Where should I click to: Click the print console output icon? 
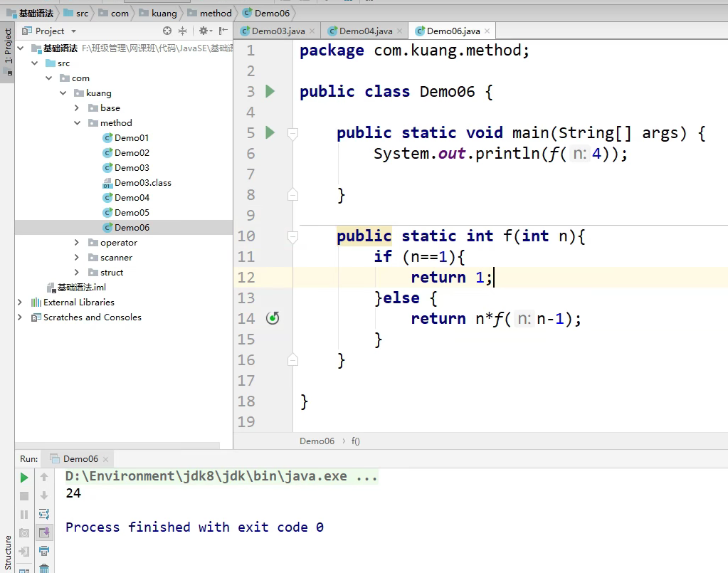point(44,551)
